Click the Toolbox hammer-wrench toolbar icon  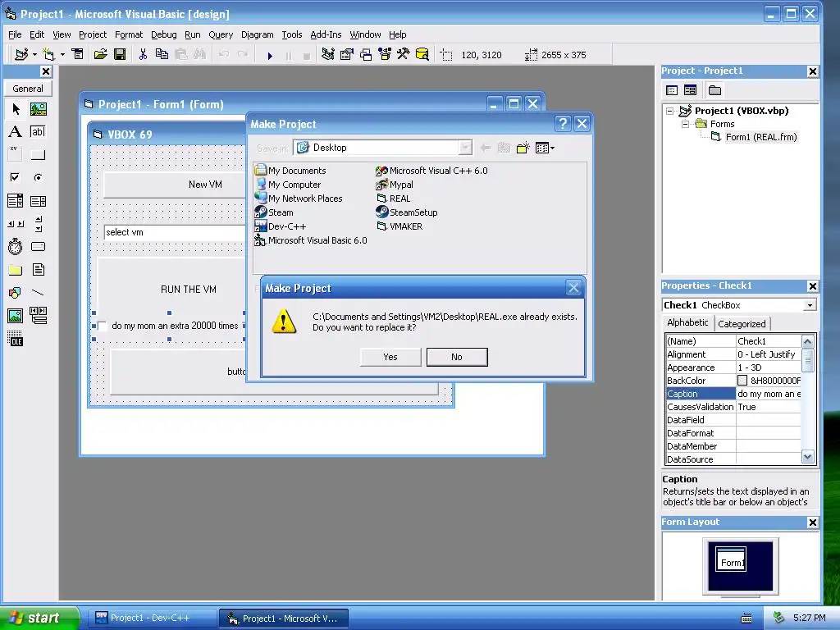click(404, 54)
